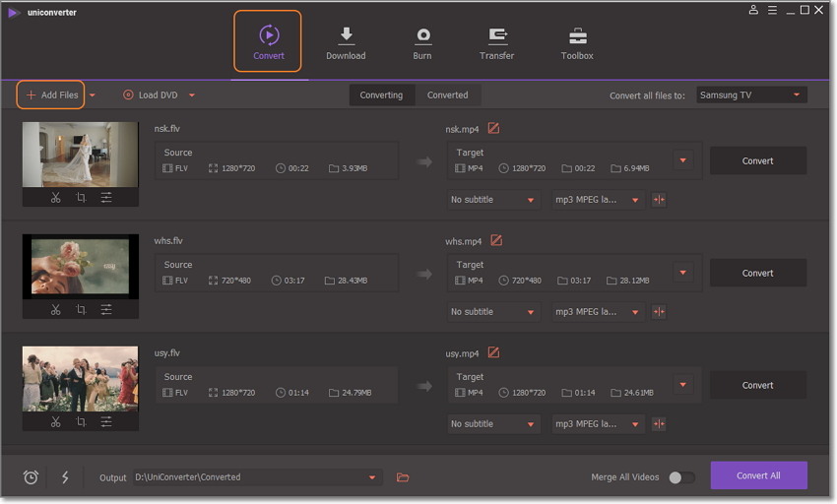Open the trim scissors tool for whs.flv
Image resolution: width=837 pixels, height=504 pixels.
55,310
